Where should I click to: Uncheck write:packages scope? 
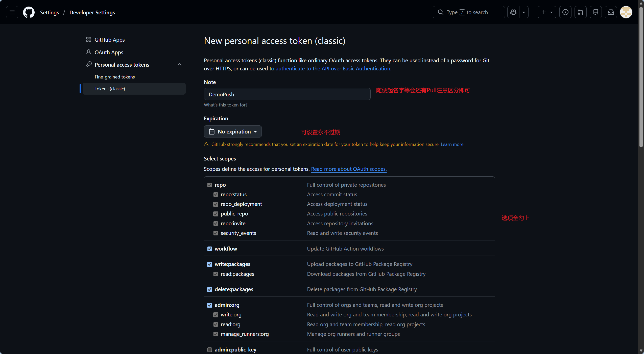[210, 264]
